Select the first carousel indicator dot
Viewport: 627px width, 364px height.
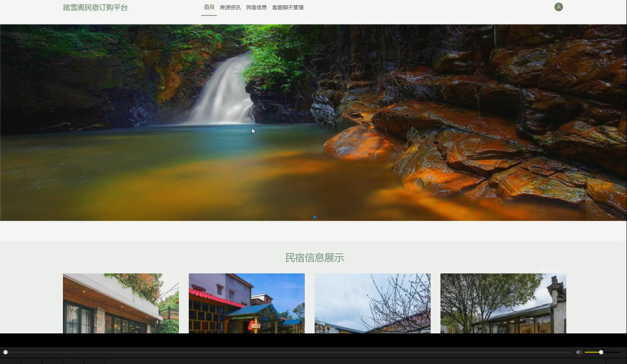(x=314, y=217)
